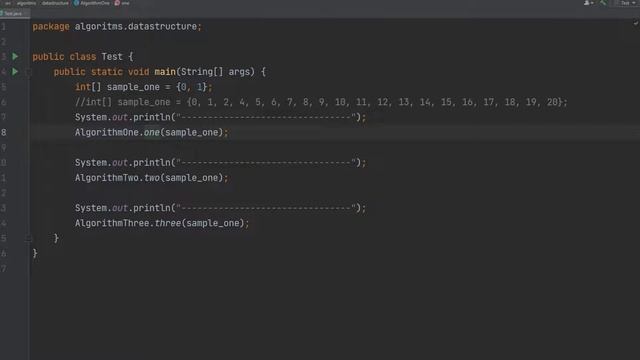Image resolution: width=640 pixels, height=360 pixels.
Task: Click the two method call
Action: click(x=151, y=178)
